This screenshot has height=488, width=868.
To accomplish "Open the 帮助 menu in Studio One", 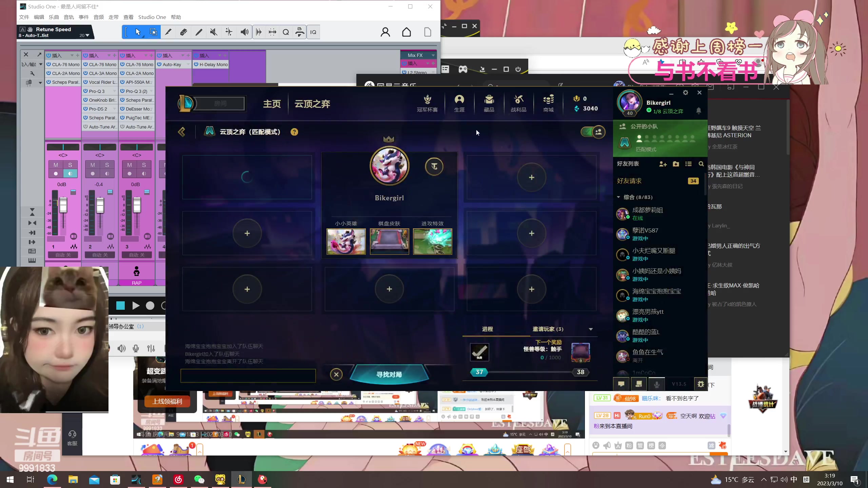I will click(176, 17).
